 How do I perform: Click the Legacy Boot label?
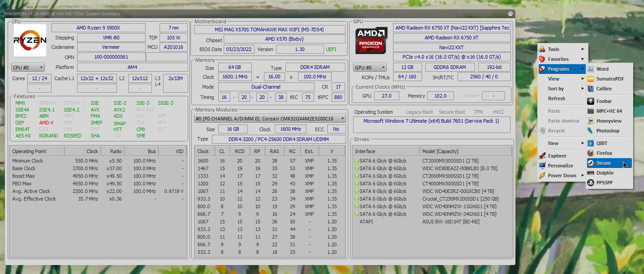[x=419, y=112]
